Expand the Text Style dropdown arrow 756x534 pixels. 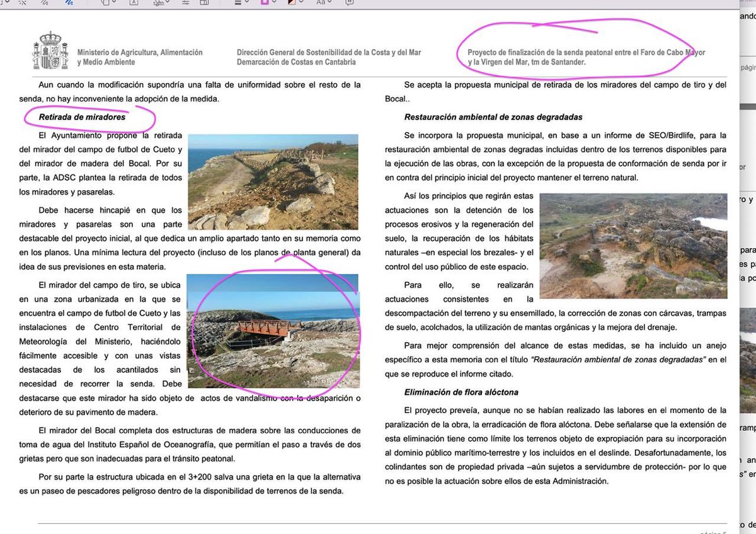330,2
